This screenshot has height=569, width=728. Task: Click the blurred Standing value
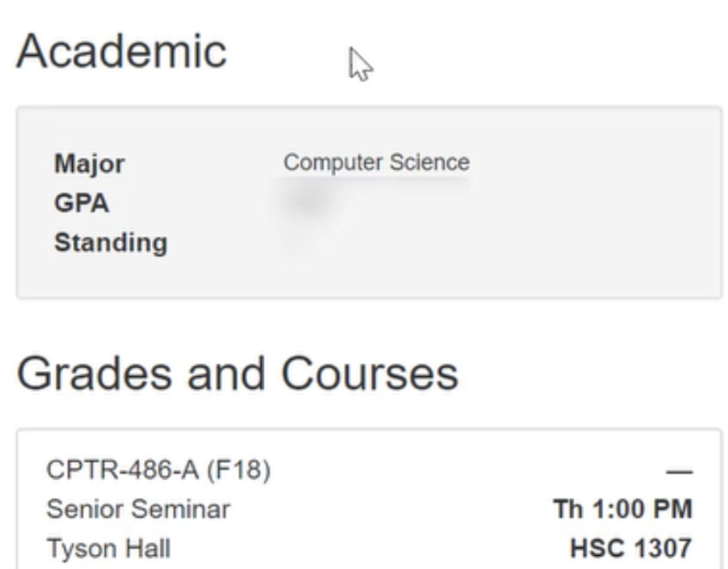pyautogui.click(x=300, y=242)
